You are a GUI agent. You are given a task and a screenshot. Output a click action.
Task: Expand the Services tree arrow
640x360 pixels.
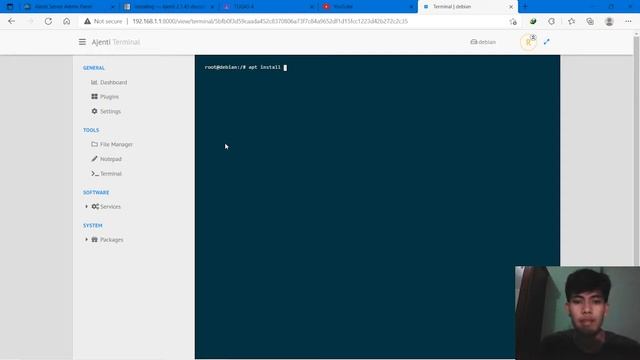pos(86,207)
